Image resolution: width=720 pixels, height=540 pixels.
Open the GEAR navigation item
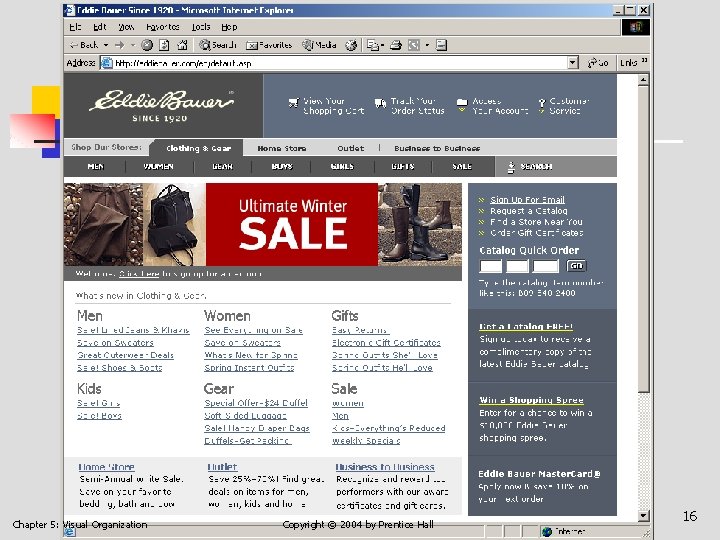(x=222, y=167)
